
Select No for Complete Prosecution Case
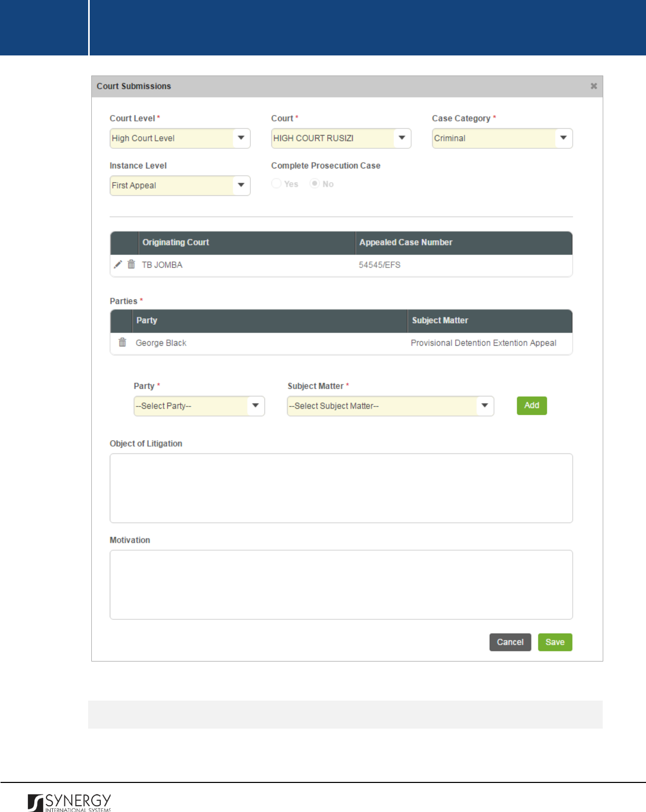315,184
